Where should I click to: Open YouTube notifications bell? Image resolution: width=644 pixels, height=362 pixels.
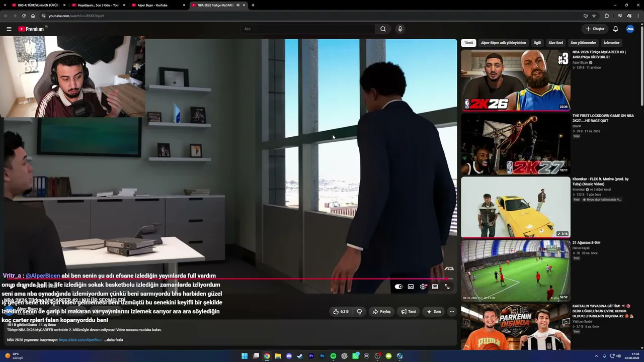[615, 29]
